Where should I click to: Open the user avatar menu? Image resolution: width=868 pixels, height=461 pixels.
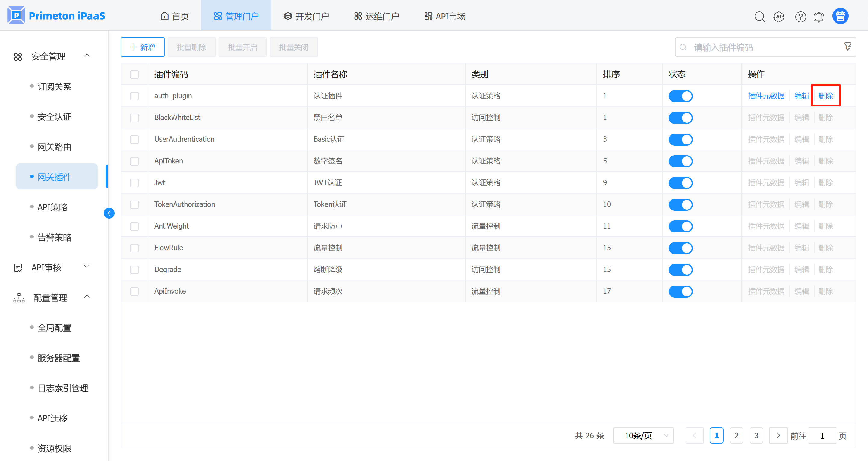click(x=840, y=16)
